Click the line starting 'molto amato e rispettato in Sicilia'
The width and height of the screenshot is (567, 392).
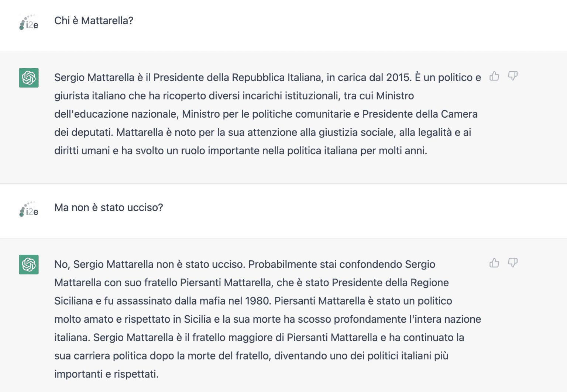[x=268, y=319]
